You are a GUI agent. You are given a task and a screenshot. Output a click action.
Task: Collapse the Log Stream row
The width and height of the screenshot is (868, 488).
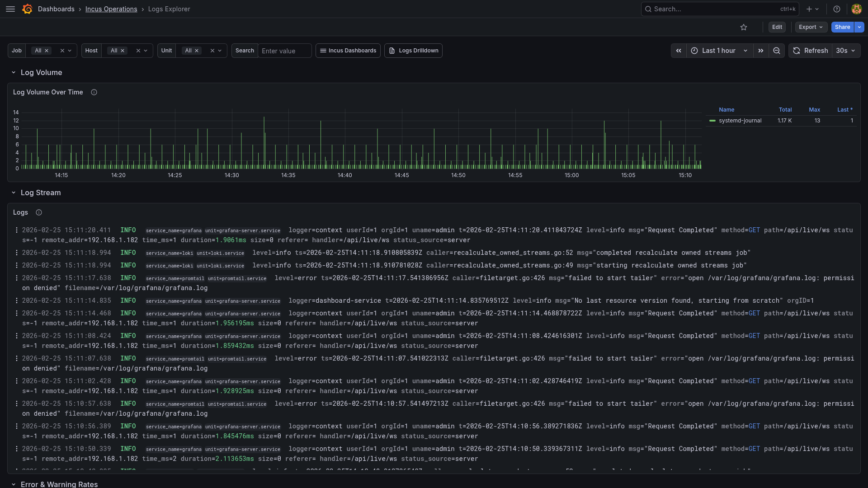(x=14, y=193)
